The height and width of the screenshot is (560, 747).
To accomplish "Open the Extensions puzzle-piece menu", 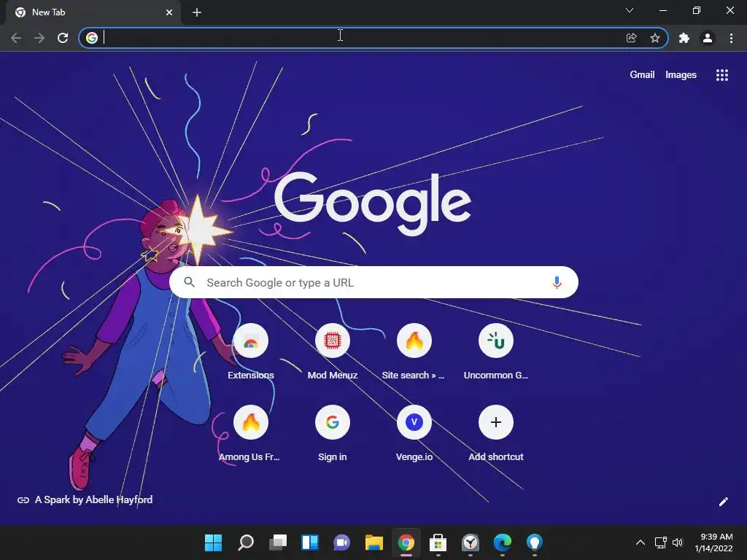I will pyautogui.click(x=684, y=38).
